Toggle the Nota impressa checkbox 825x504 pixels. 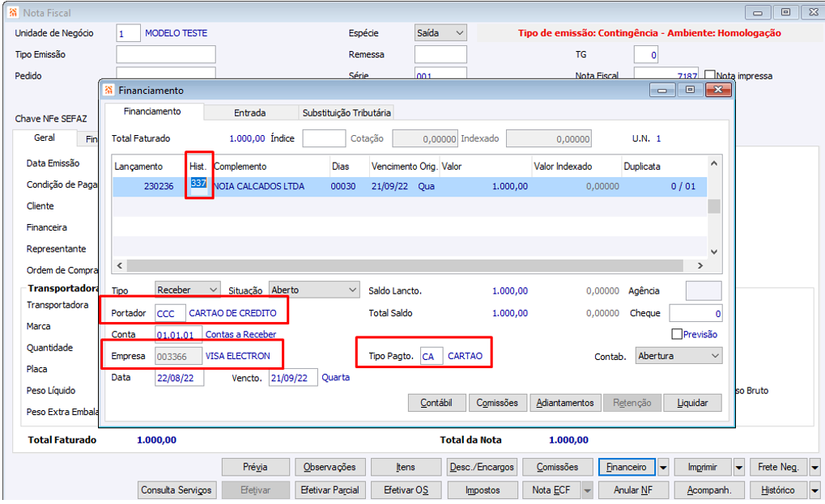click(x=709, y=75)
